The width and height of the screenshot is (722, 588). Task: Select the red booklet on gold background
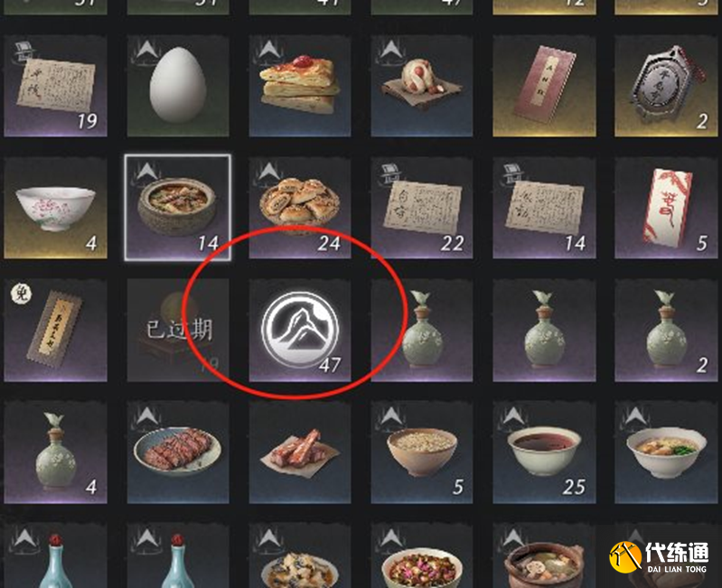coord(544,86)
